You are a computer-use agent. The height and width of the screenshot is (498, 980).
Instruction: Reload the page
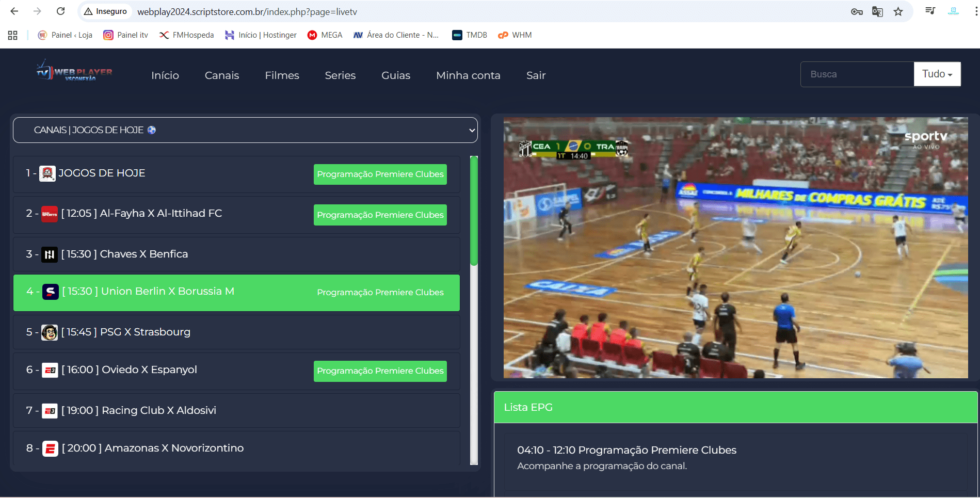point(60,11)
